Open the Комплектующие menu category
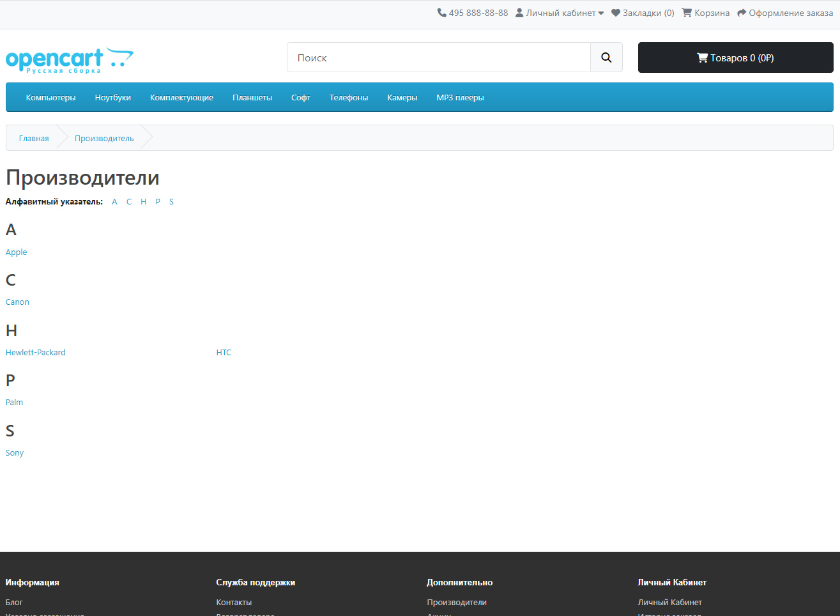The height and width of the screenshot is (616, 840). [181, 98]
